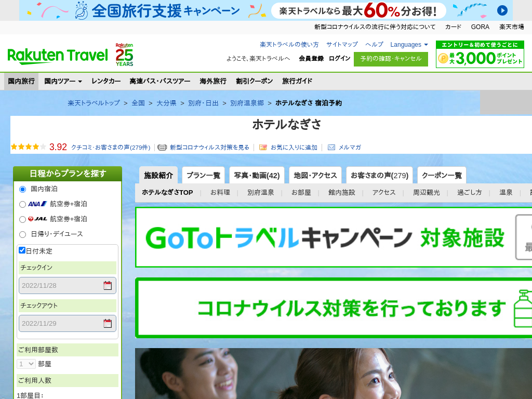The width and height of the screenshot is (532, 399).
Task: Click the check-in date field 2022/11/28
Action: coord(68,285)
